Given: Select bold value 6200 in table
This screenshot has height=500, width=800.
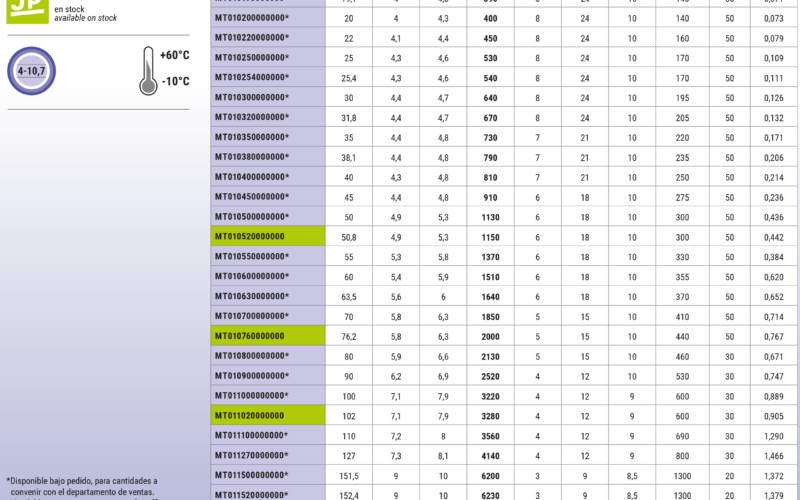Looking at the screenshot, I should point(490,476).
